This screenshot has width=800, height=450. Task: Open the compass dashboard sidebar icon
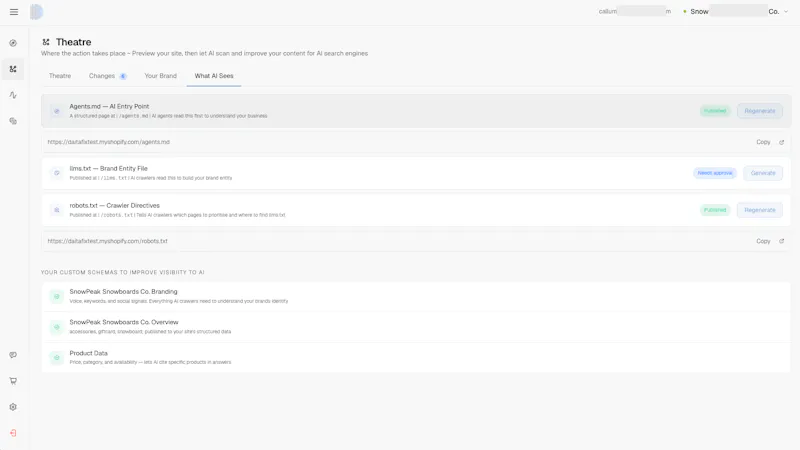[13, 43]
